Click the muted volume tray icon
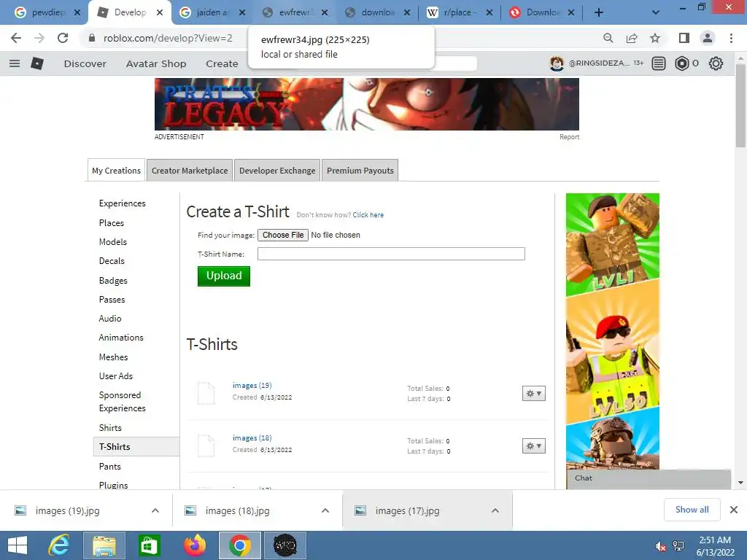Screen dimensions: 747x560 point(660,547)
